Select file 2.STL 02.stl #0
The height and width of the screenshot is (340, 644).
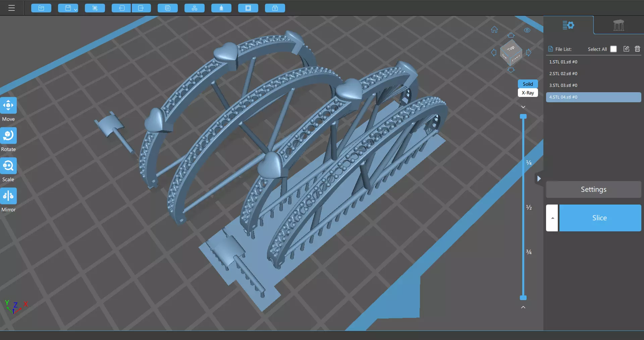(594, 74)
